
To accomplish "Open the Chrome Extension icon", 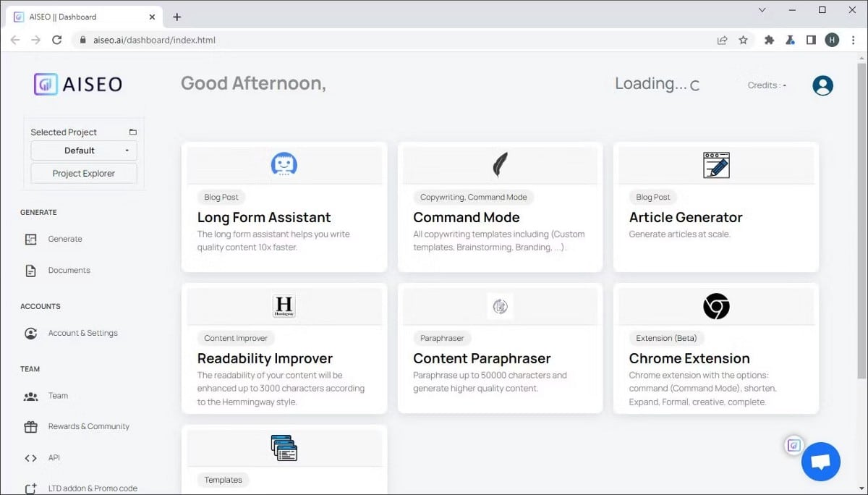I will pos(715,305).
